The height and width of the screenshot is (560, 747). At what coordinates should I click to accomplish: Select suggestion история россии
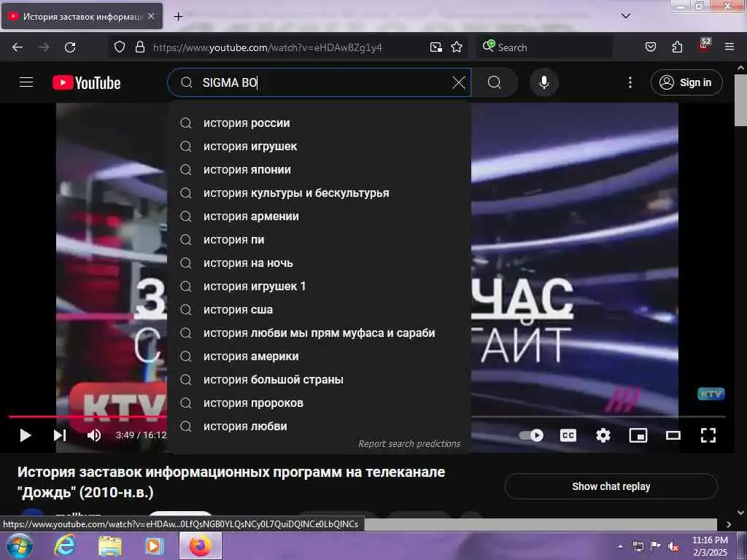[320, 122]
